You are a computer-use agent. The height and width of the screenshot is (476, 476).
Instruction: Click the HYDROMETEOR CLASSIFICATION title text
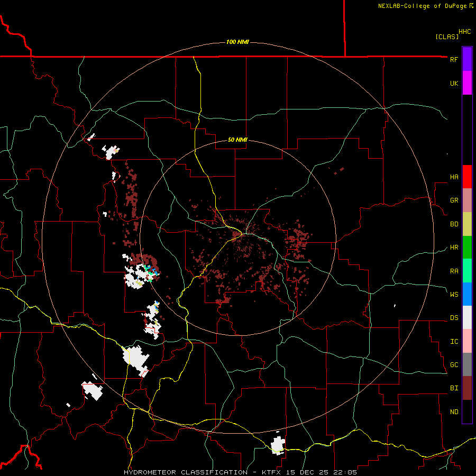coord(186,472)
